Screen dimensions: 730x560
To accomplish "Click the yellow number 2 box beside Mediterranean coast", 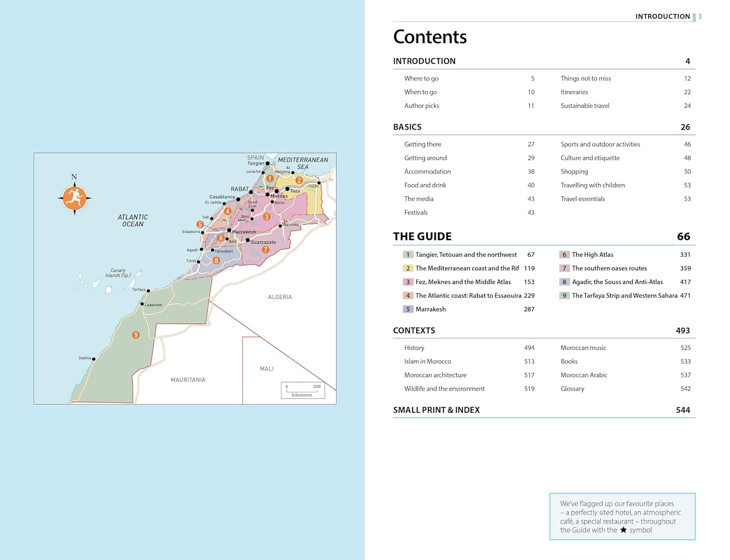I will tap(408, 268).
